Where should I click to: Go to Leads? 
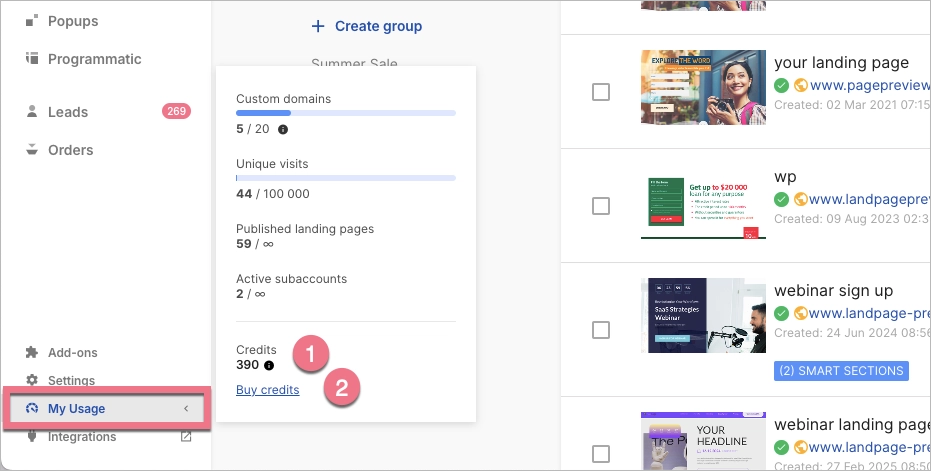point(68,112)
